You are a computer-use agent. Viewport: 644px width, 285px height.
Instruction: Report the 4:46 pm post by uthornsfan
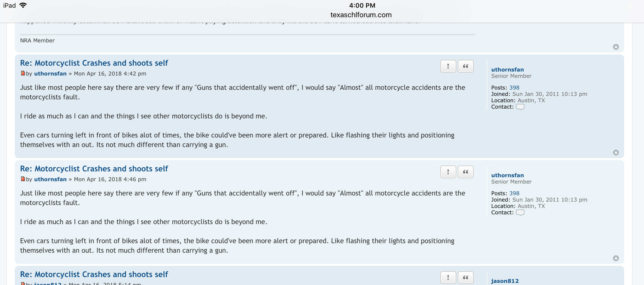pyautogui.click(x=448, y=172)
